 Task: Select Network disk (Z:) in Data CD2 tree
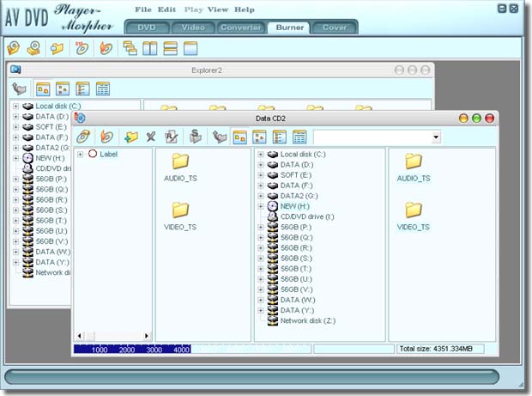[308, 321]
